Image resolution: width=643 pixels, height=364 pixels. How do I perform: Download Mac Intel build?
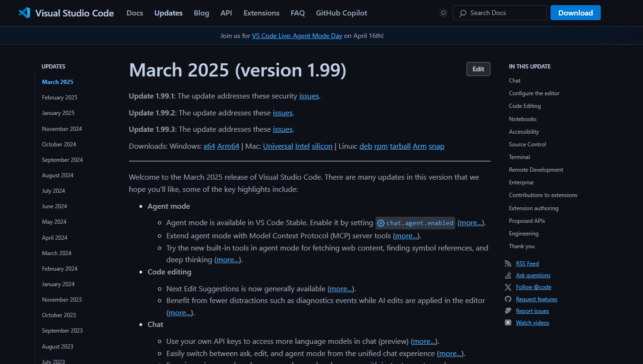coord(302,146)
